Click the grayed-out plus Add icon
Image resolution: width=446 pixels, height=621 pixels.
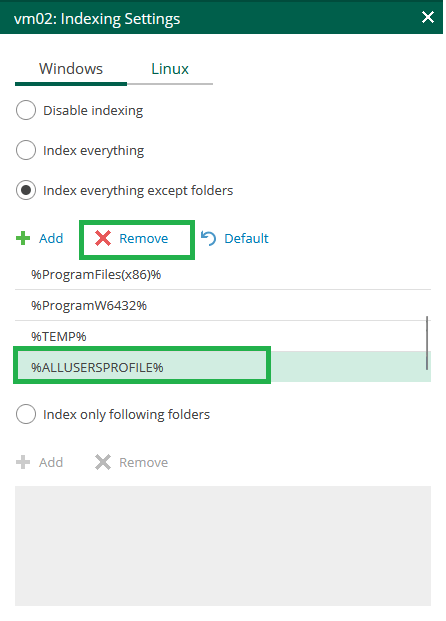pos(23,462)
